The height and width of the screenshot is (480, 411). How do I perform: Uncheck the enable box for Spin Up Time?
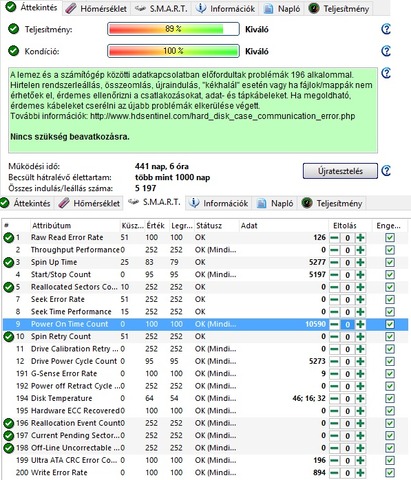point(390,262)
